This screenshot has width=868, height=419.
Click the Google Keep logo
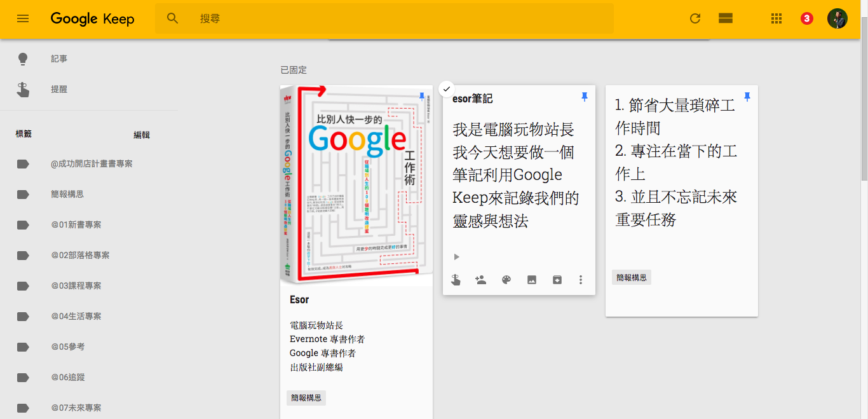[92, 18]
